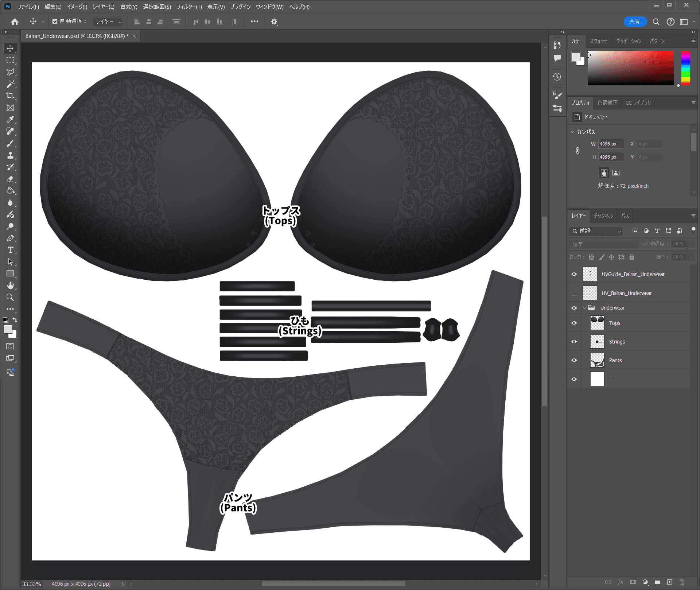Open the search icon in options bar
The height and width of the screenshot is (590, 700).
[656, 22]
